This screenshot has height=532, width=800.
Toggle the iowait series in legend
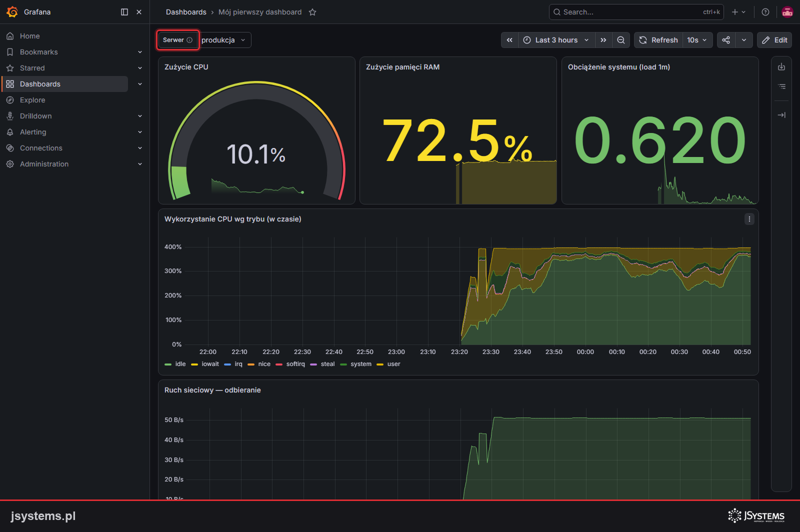(205, 364)
